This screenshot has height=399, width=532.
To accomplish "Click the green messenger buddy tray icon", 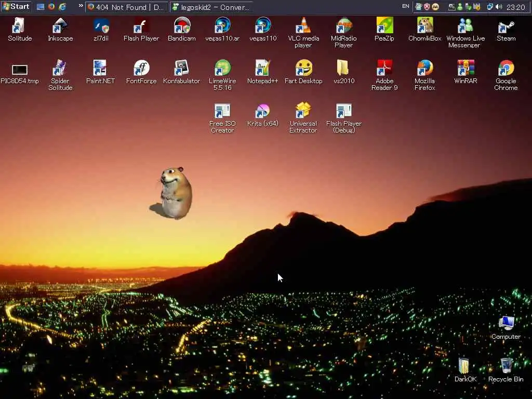I will [x=460, y=7].
